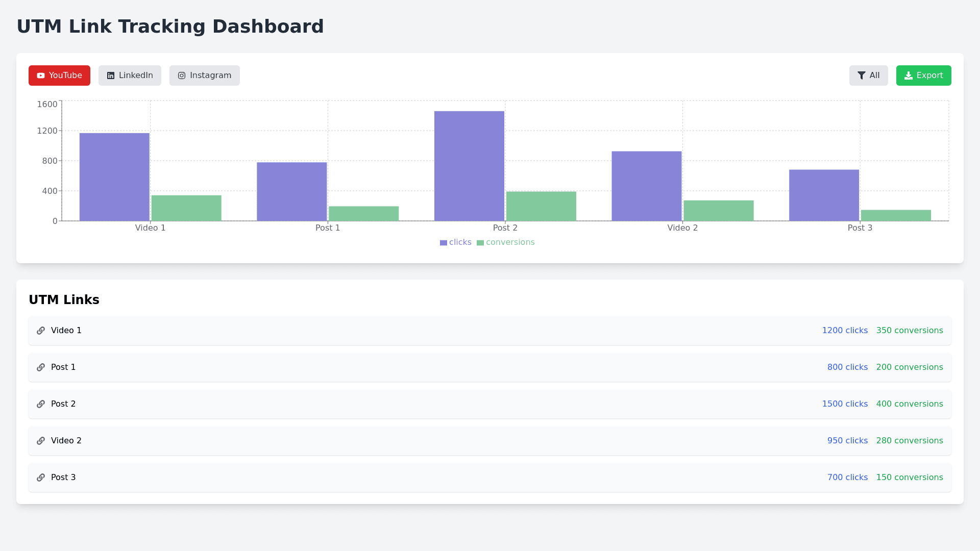Screen dimensions: 980x551
Task: Click the funnel filter icon
Action: (862, 76)
